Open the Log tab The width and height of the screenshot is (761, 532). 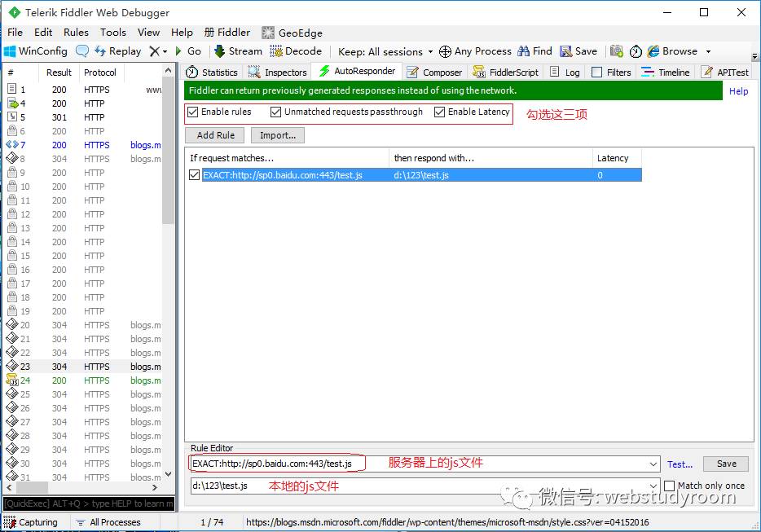565,72
